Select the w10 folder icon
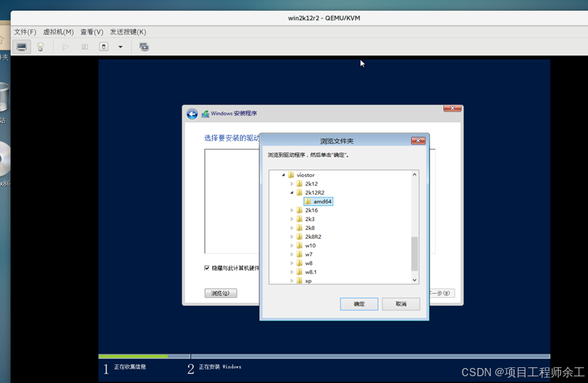 click(x=299, y=246)
